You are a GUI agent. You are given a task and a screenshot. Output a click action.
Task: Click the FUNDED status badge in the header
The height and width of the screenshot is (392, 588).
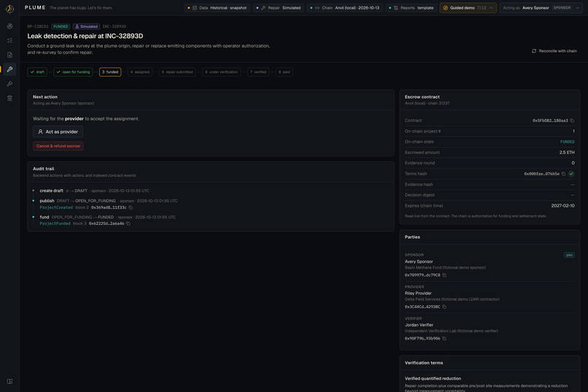pyautogui.click(x=61, y=26)
